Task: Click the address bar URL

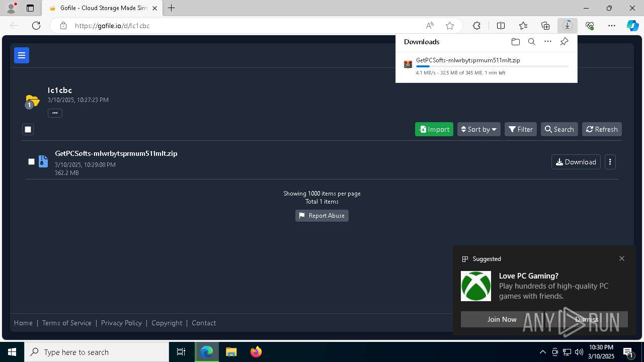Action: [x=112, y=26]
